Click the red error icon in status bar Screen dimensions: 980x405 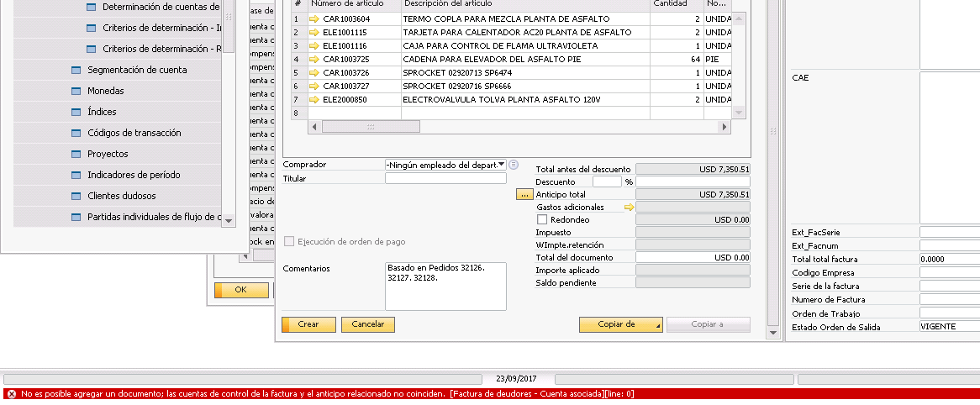11,394
